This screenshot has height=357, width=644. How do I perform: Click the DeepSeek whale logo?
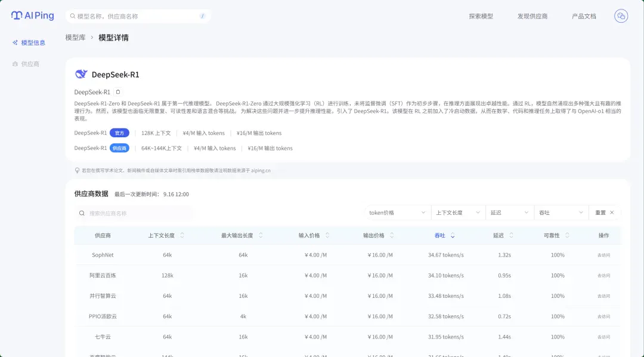[x=81, y=74]
